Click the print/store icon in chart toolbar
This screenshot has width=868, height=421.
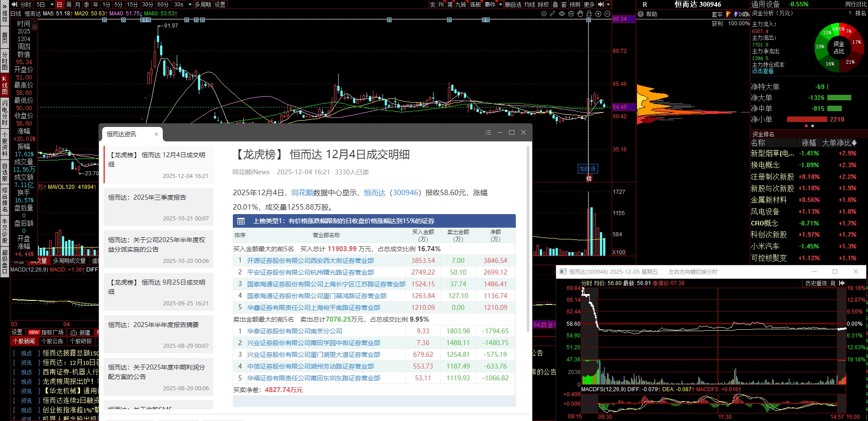(x=571, y=14)
